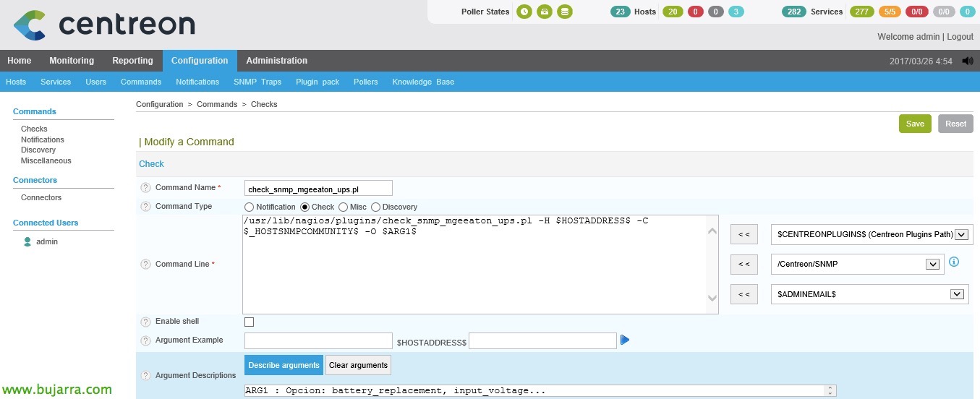Click the poller latency clock icon
The height and width of the screenshot is (399, 980).
pos(524,12)
